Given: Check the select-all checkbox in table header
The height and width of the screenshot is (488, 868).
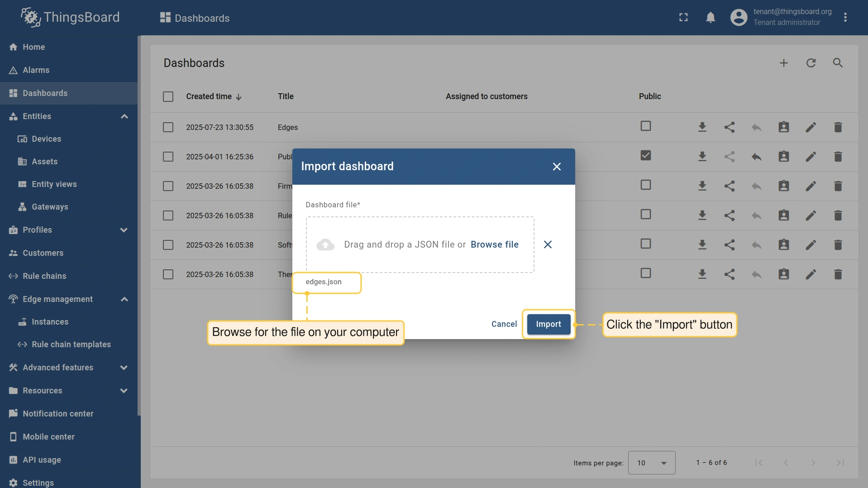Looking at the screenshot, I should click(x=168, y=96).
